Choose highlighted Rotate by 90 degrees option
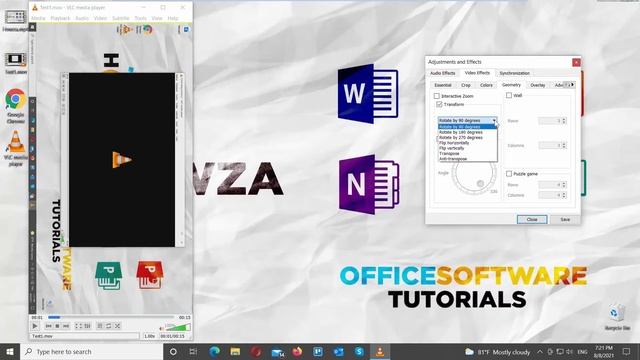 [468, 127]
